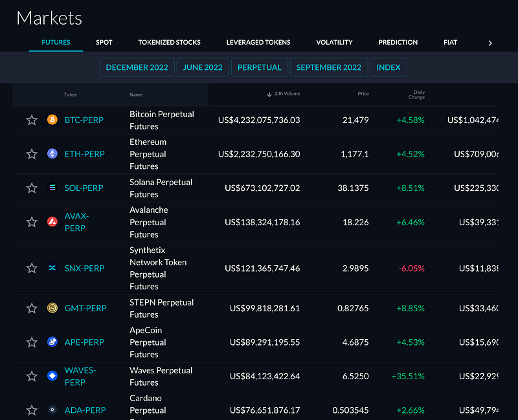
Task: Sort the table by Price column
Action: 363,94
